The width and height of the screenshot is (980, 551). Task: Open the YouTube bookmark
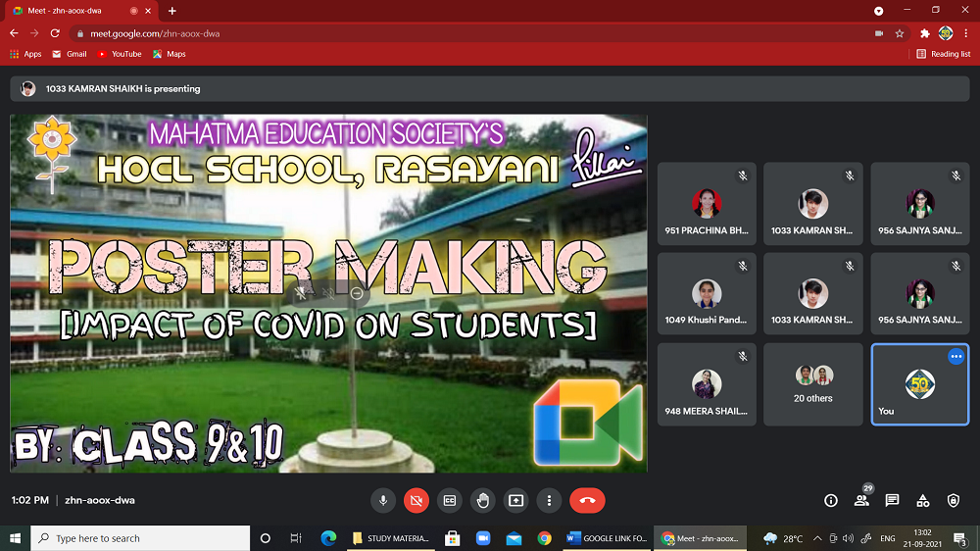pos(120,54)
